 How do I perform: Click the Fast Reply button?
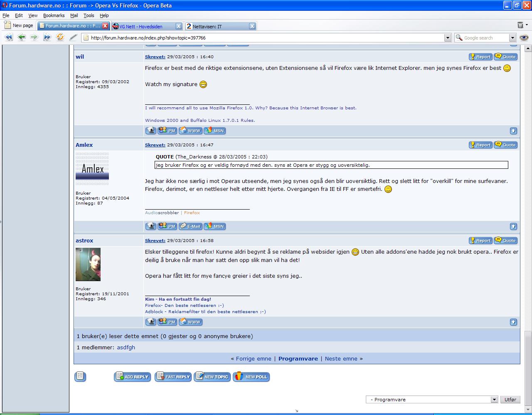click(x=173, y=377)
